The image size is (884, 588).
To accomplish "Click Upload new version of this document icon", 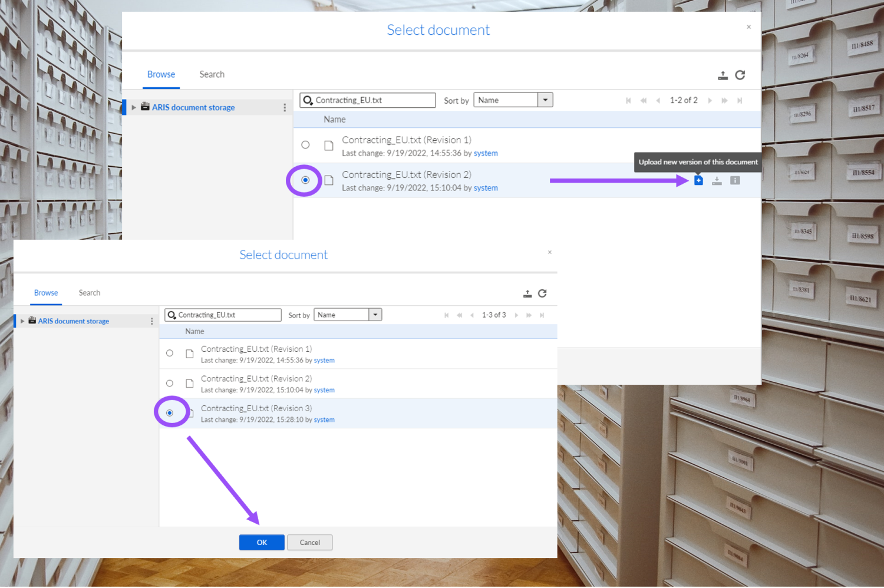I will pyautogui.click(x=698, y=180).
